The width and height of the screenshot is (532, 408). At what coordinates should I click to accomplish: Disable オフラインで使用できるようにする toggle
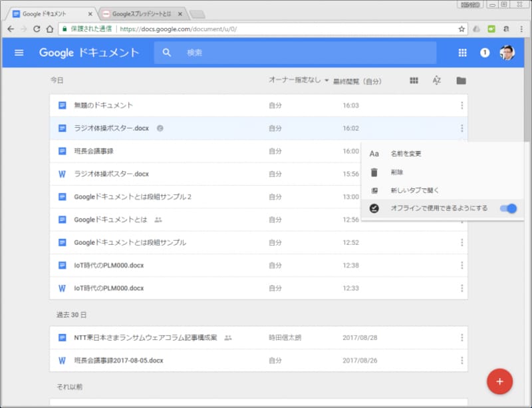[x=507, y=208]
